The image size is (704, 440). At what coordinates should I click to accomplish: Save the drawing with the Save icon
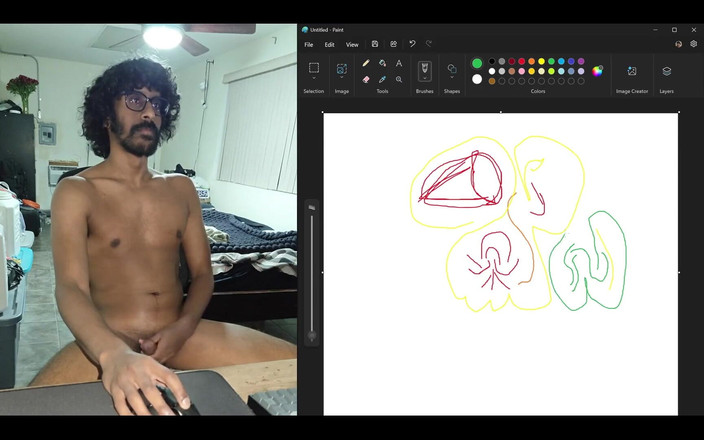pos(375,44)
